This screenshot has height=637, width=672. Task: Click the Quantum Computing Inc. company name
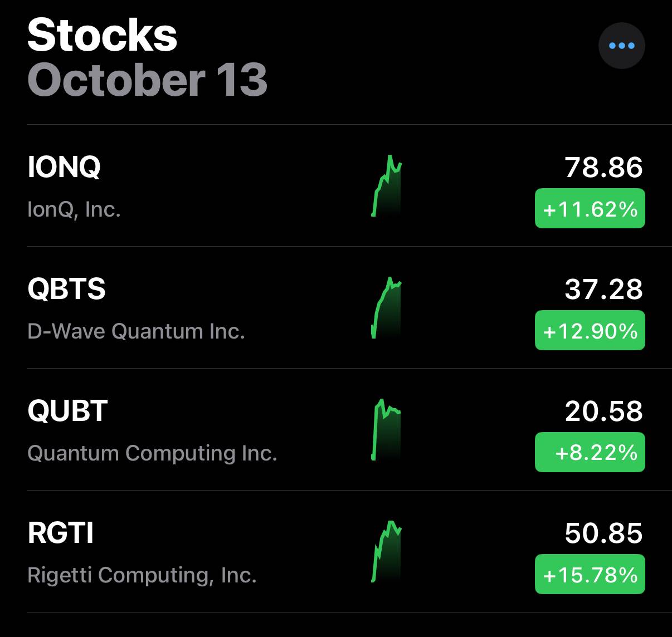tap(152, 453)
